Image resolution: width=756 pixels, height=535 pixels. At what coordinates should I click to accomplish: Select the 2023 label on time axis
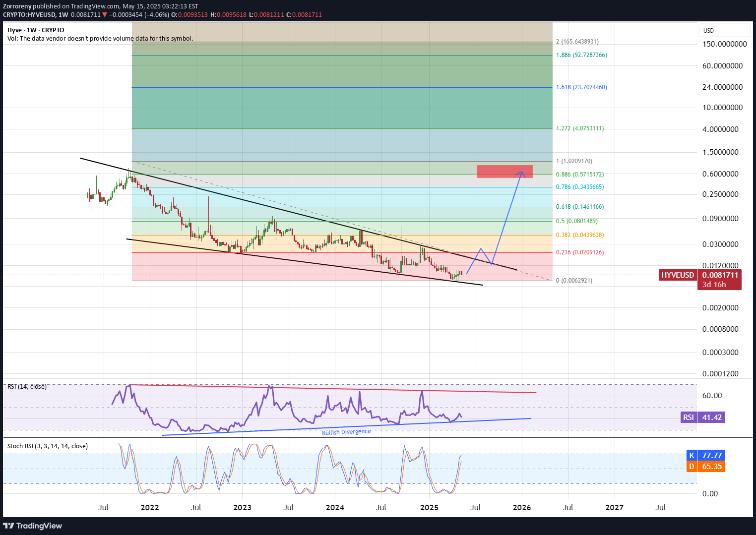pos(242,508)
